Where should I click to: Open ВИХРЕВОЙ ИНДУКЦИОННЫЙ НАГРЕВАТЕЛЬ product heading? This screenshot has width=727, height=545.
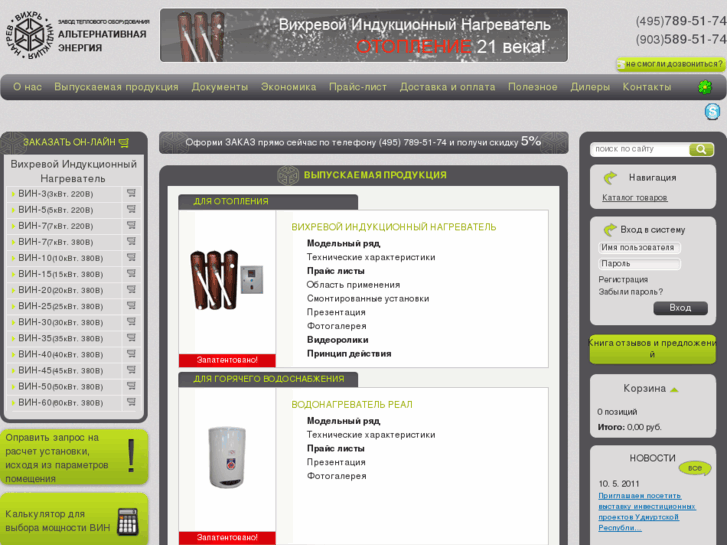point(394,227)
